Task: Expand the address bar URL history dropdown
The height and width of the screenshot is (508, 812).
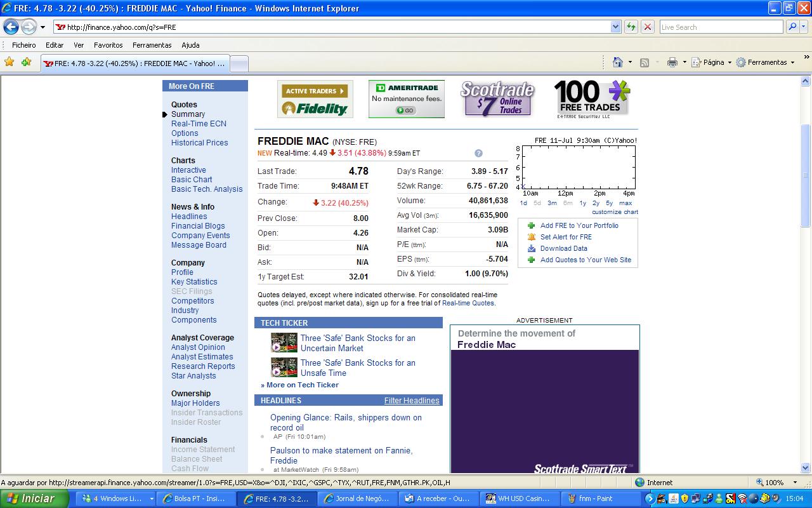Action: 615,27
